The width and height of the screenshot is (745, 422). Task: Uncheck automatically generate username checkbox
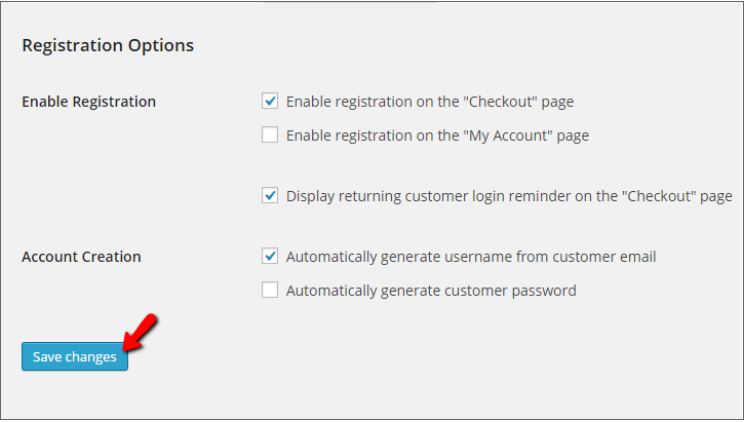270,256
